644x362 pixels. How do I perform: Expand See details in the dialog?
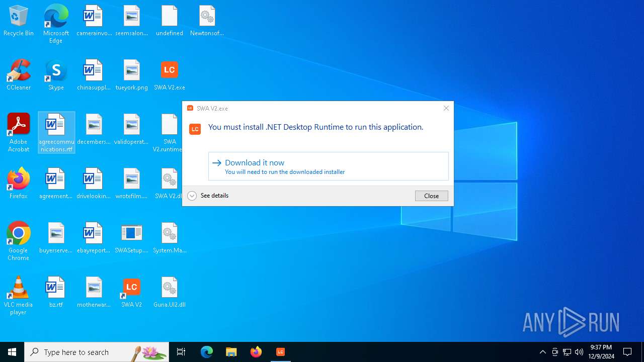pos(208,196)
